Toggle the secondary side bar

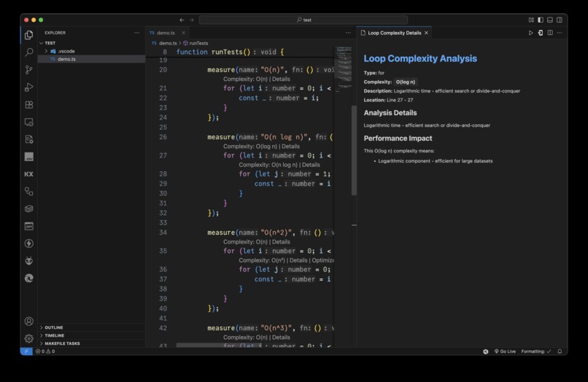559,20
